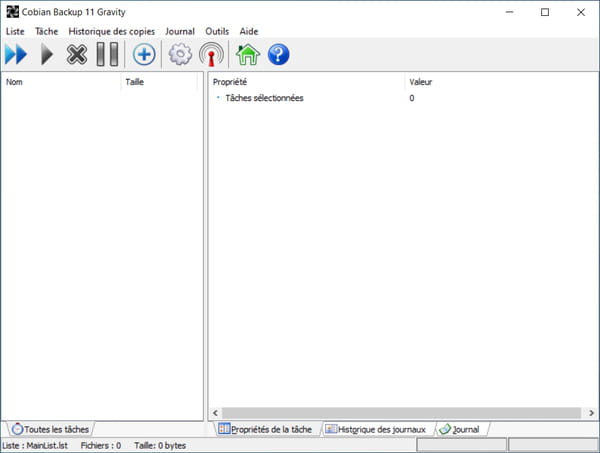Pause backup with the pause bars icon
This screenshot has width=600, height=453.
click(x=107, y=54)
